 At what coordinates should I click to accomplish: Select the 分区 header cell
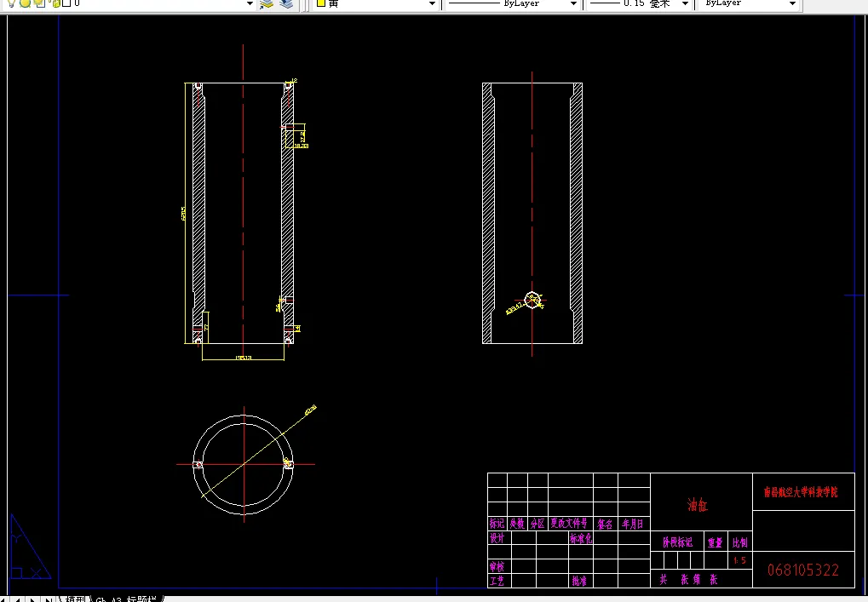(x=537, y=524)
